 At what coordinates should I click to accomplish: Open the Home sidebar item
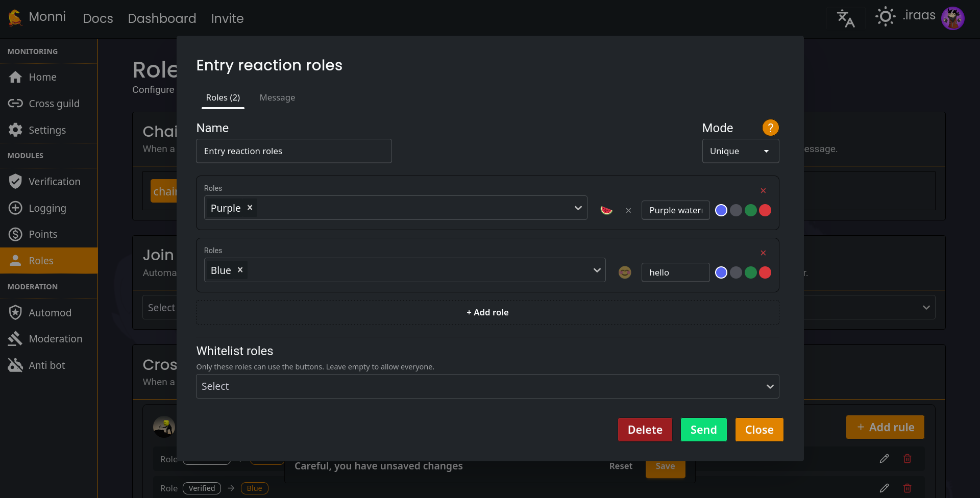tap(42, 77)
